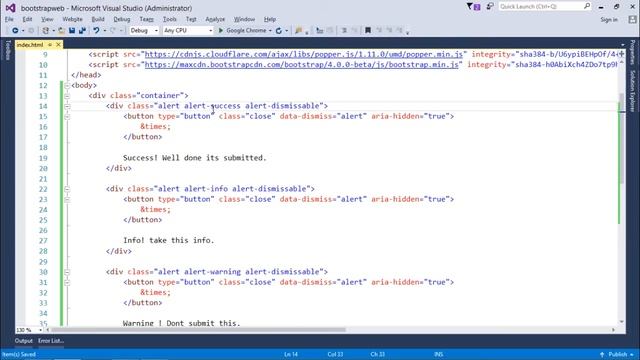640x360 pixels.
Task: Open the Build menu
Action: pyautogui.click(x=98, y=19)
